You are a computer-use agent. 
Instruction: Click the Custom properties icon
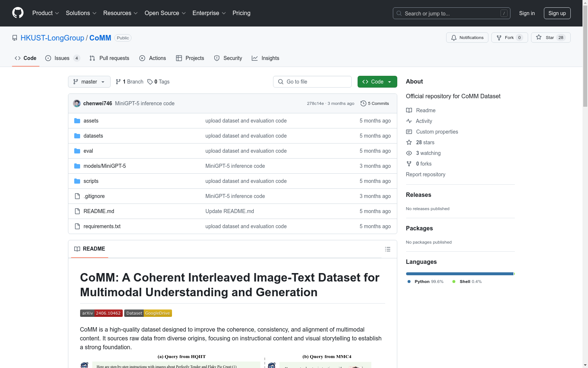click(409, 132)
